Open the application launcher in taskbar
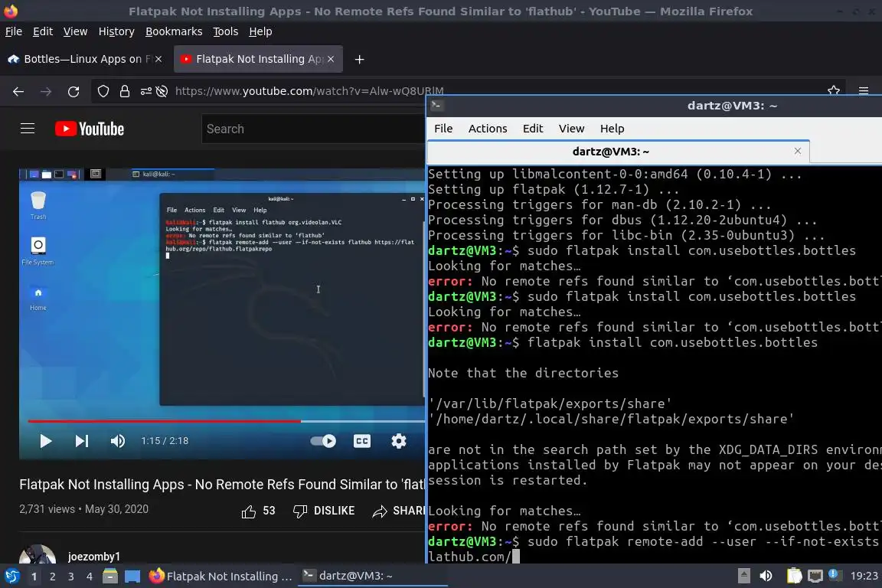This screenshot has width=882, height=588. (11, 577)
